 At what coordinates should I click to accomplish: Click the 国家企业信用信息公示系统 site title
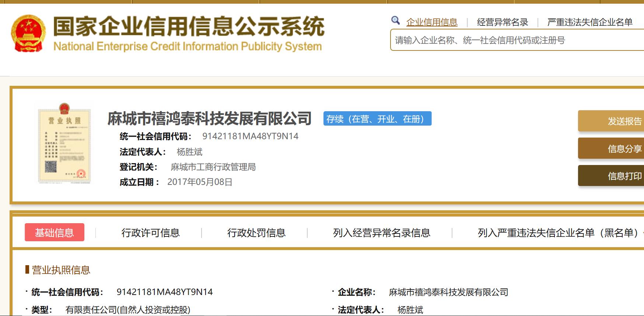[x=188, y=27]
